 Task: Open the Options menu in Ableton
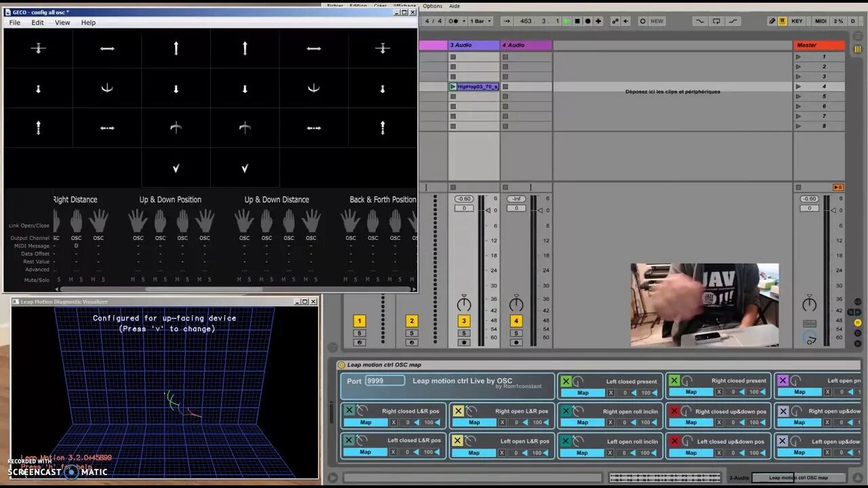(x=433, y=6)
